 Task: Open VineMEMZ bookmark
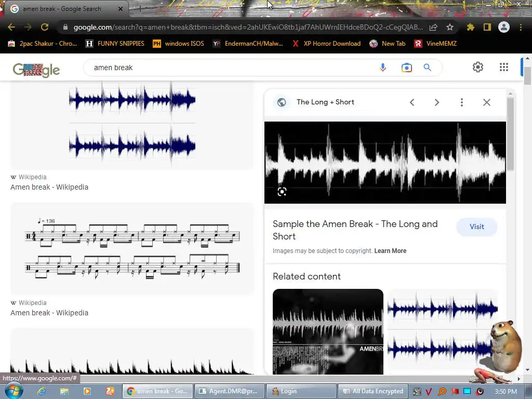tap(436, 44)
